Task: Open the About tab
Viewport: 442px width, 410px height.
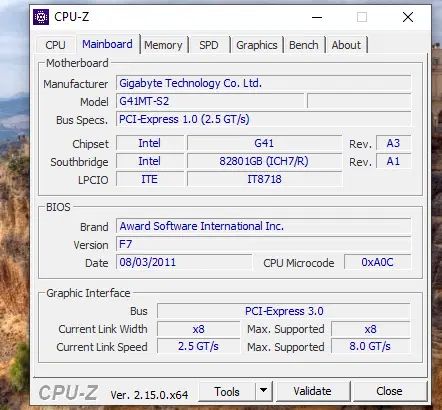Action: (x=346, y=45)
